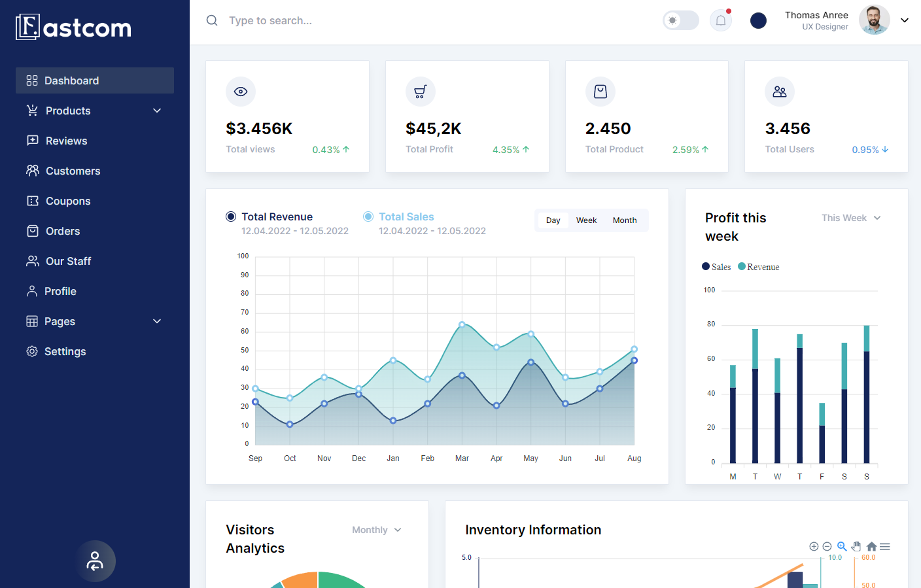Click the zoom in icon on Inventory chart
Image resolution: width=921 pixels, height=588 pixels.
[814, 546]
